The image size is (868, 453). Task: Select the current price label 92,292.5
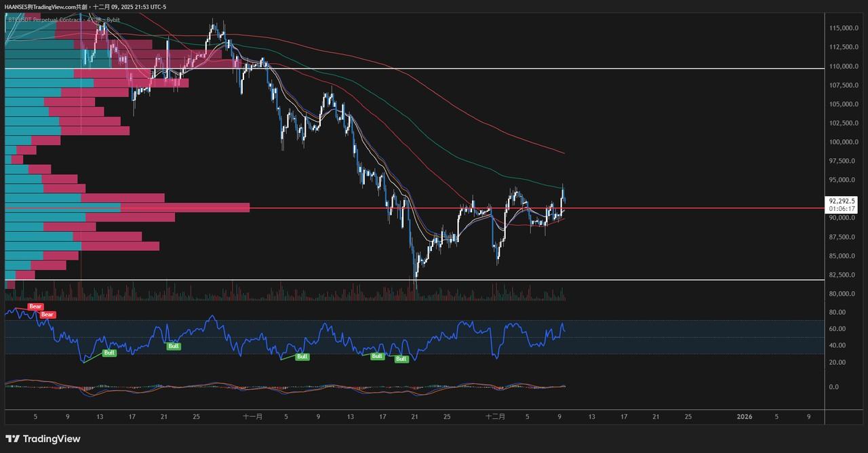pyautogui.click(x=841, y=201)
